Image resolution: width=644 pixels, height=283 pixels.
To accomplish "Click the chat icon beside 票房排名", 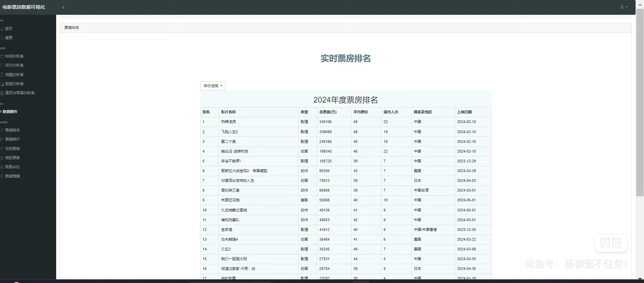I will coord(2,130).
